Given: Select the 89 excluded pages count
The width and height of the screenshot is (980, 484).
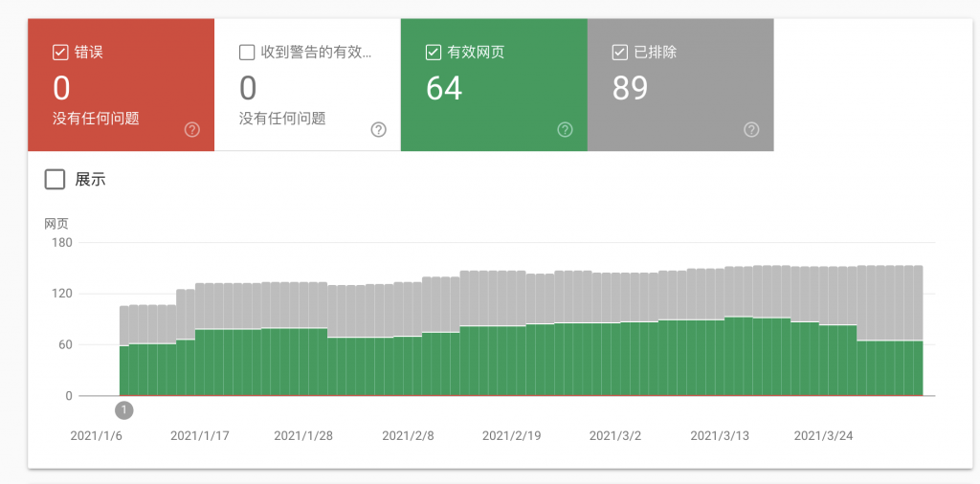Looking at the screenshot, I should [631, 89].
